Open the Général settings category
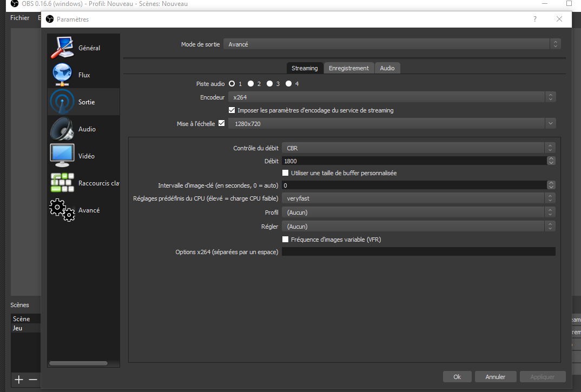The height and width of the screenshot is (392, 581). click(84, 48)
